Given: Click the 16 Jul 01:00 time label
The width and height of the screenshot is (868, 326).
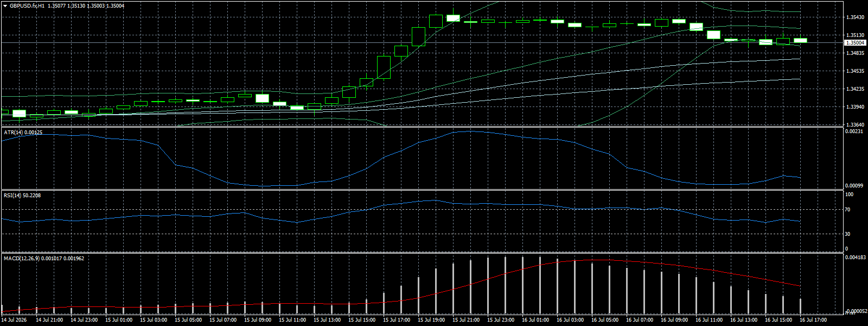Looking at the screenshot, I should pyautogui.click(x=535, y=320).
